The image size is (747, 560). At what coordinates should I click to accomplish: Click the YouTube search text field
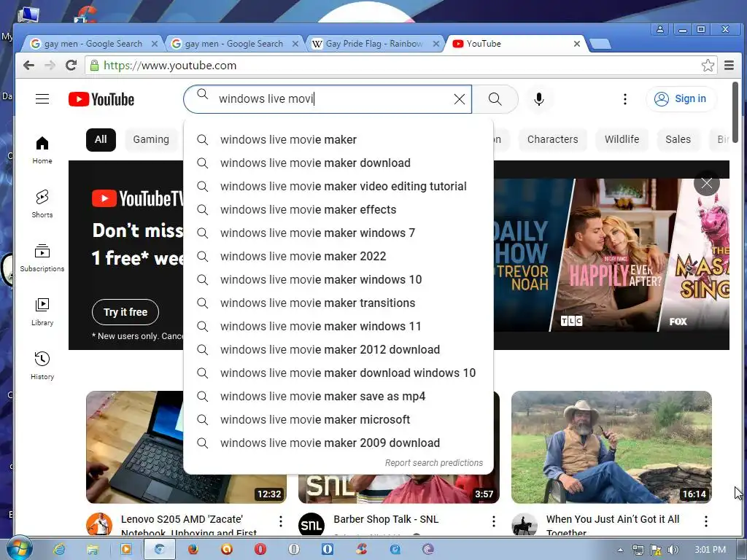click(x=329, y=99)
